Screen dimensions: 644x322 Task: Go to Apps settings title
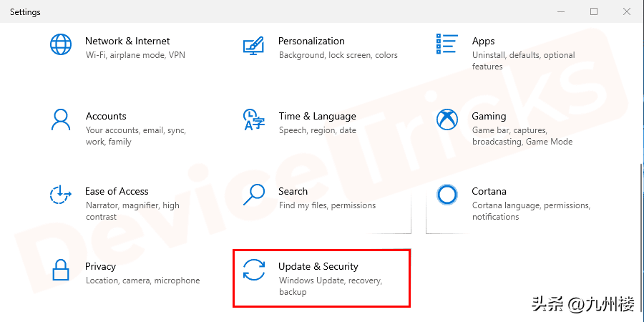pyautogui.click(x=483, y=41)
